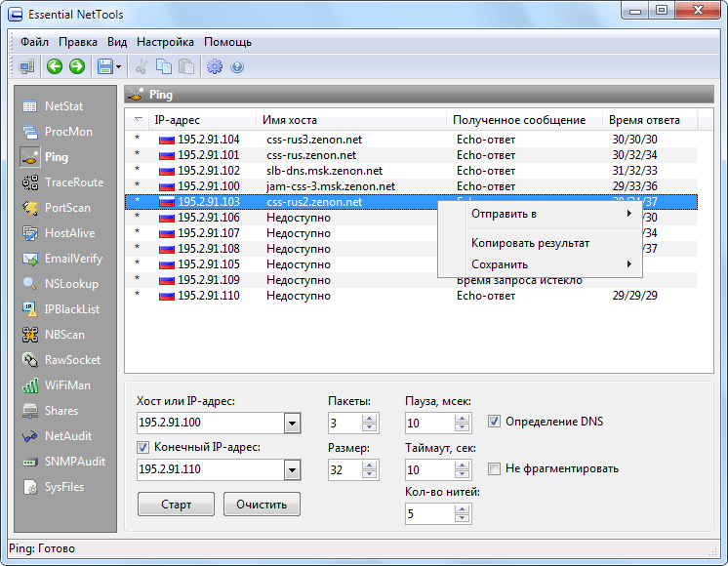Click the green forward arrow toolbar icon
The width and height of the screenshot is (728, 566).
click(77, 67)
